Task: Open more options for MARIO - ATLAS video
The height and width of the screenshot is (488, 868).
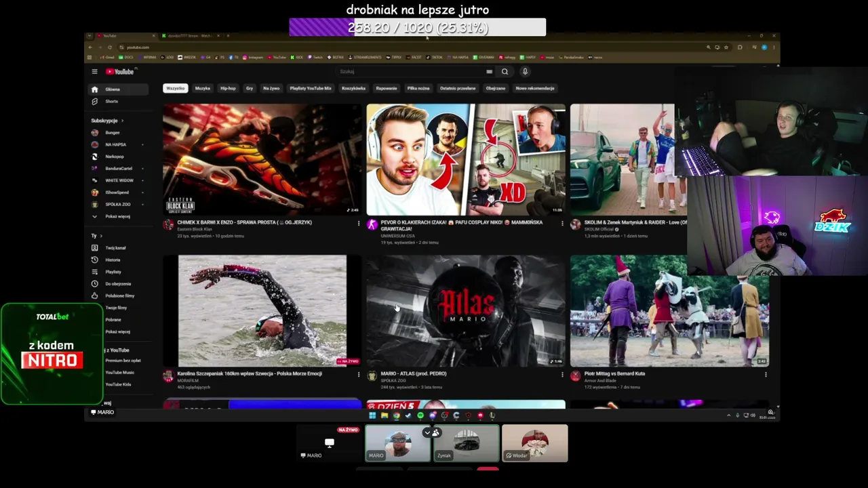Action: (x=562, y=374)
